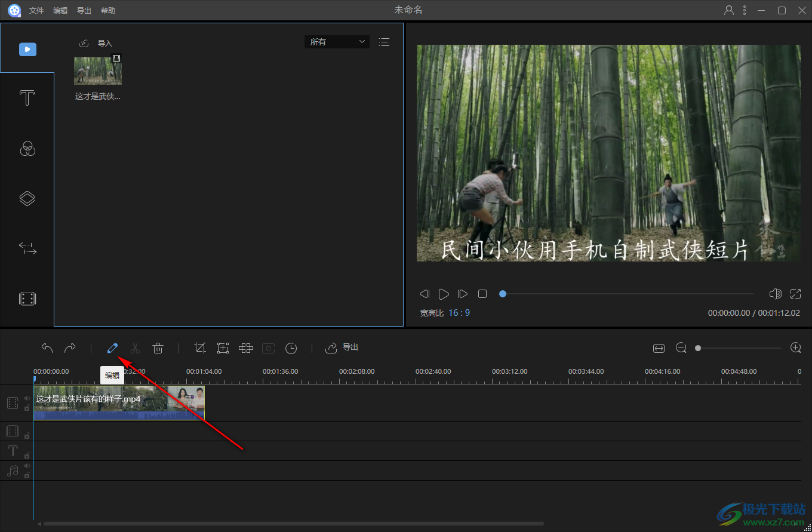
Task: Open the three-dots more options menu
Action: click(x=745, y=10)
